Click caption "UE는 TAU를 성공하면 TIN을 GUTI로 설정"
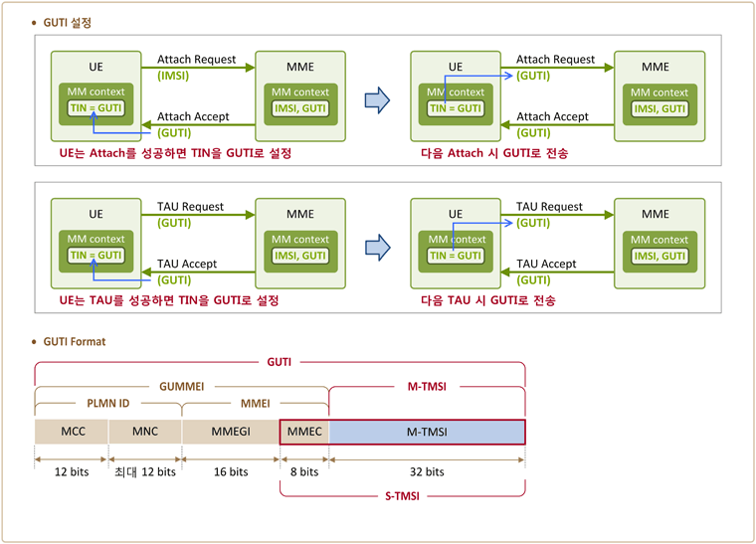 169,300
